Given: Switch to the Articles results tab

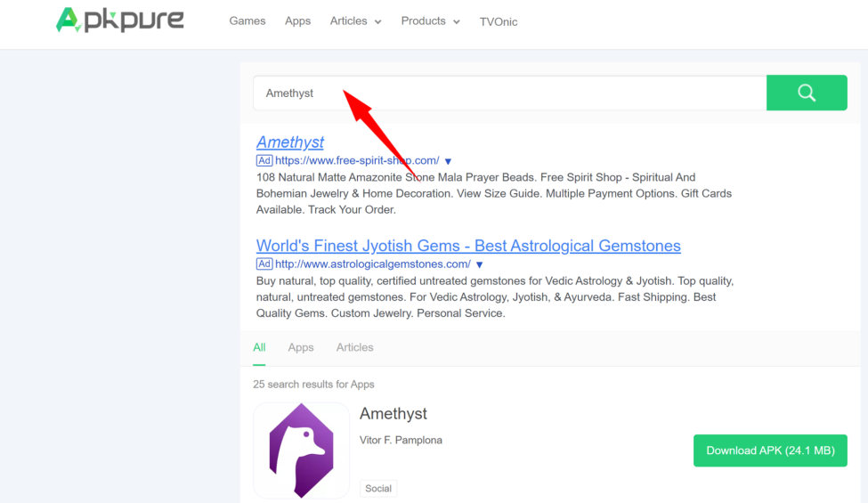Looking at the screenshot, I should pyautogui.click(x=355, y=347).
